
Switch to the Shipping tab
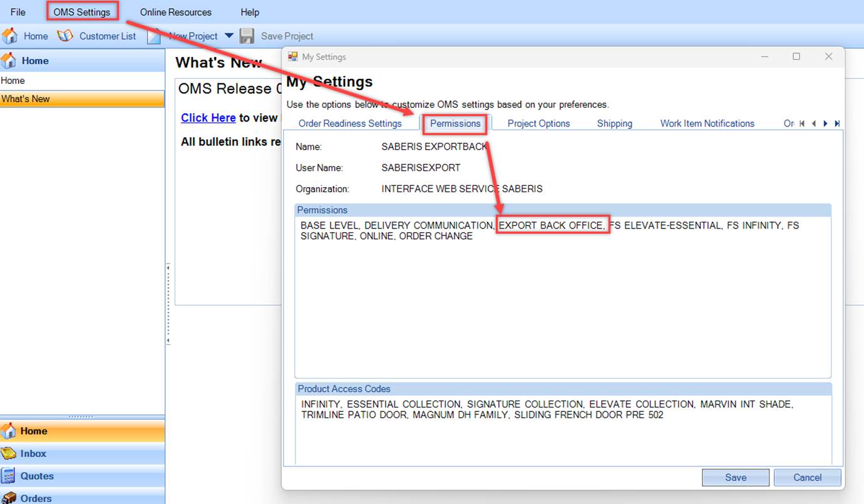pyautogui.click(x=614, y=123)
